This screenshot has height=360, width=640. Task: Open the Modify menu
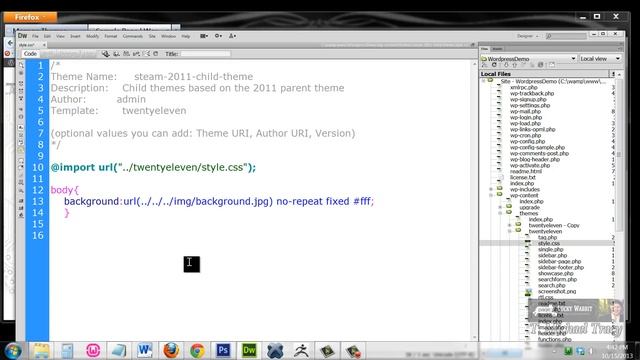tap(93, 36)
